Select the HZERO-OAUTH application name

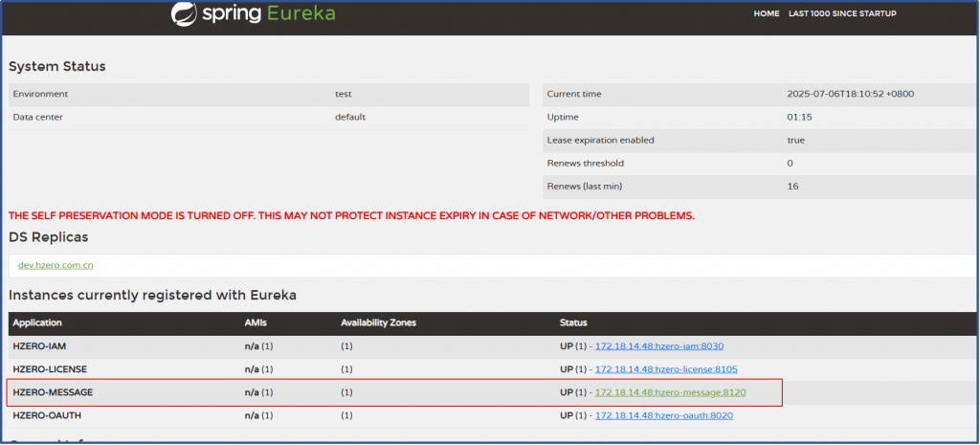tap(44, 415)
